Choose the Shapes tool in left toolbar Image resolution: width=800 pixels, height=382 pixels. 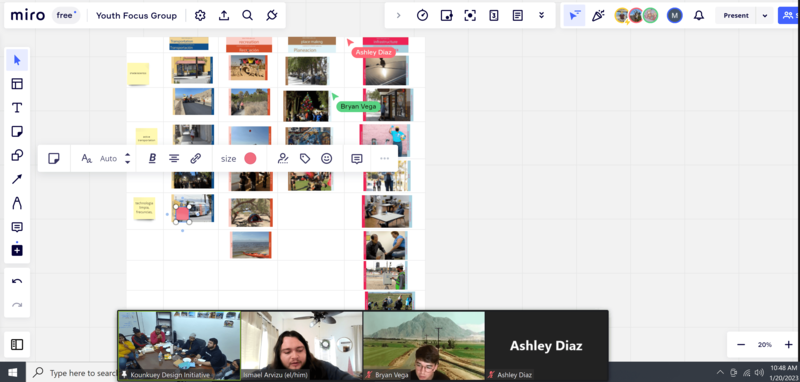[x=17, y=156]
